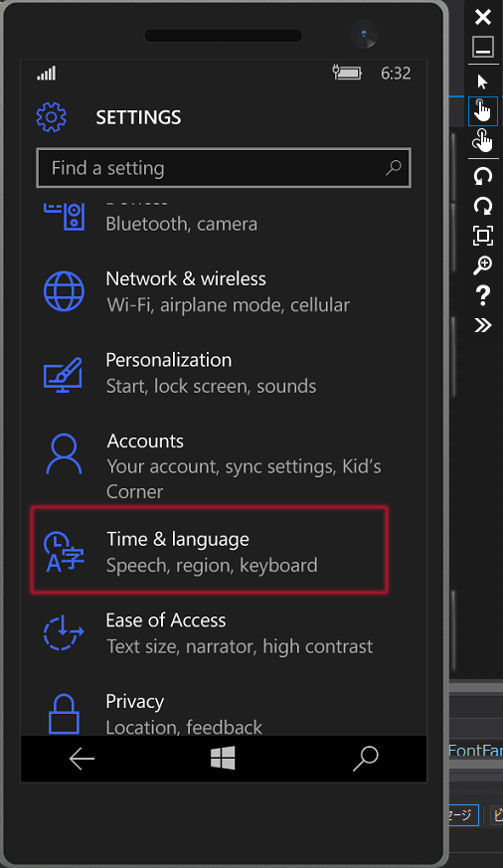Tap the phone Search hardware button

(x=365, y=759)
